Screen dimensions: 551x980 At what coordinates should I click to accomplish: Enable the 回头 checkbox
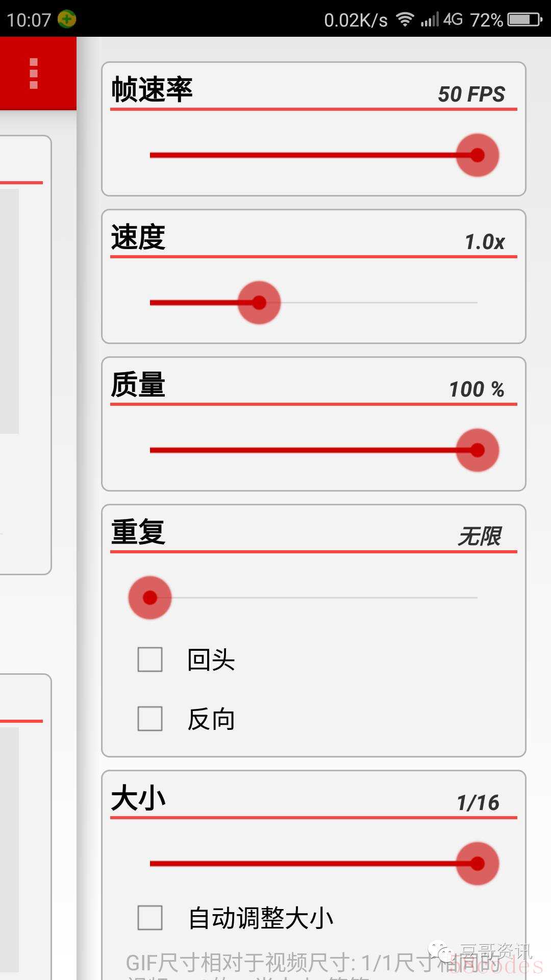[x=150, y=659]
